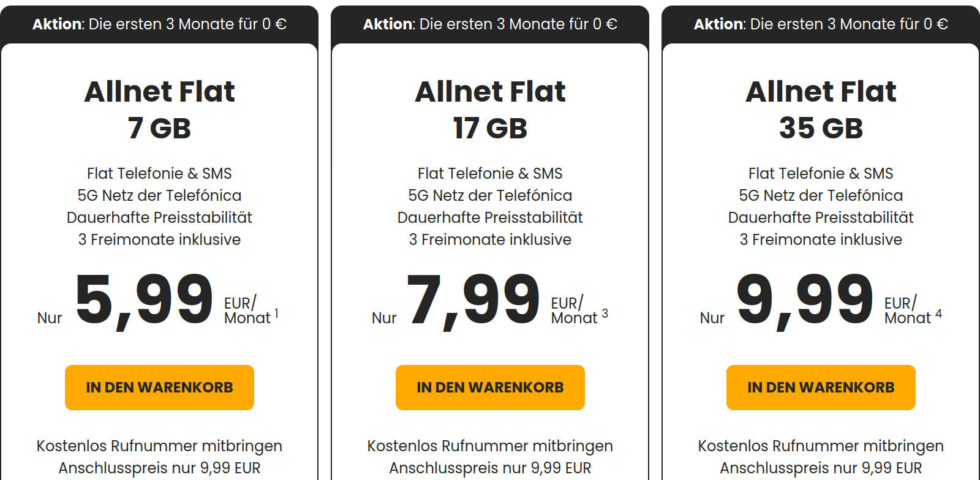The width and height of the screenshot is (980, 480).
Task: Click Flat Telefonie & SMS in 7 GB card
Action: [x=159, y=173]
